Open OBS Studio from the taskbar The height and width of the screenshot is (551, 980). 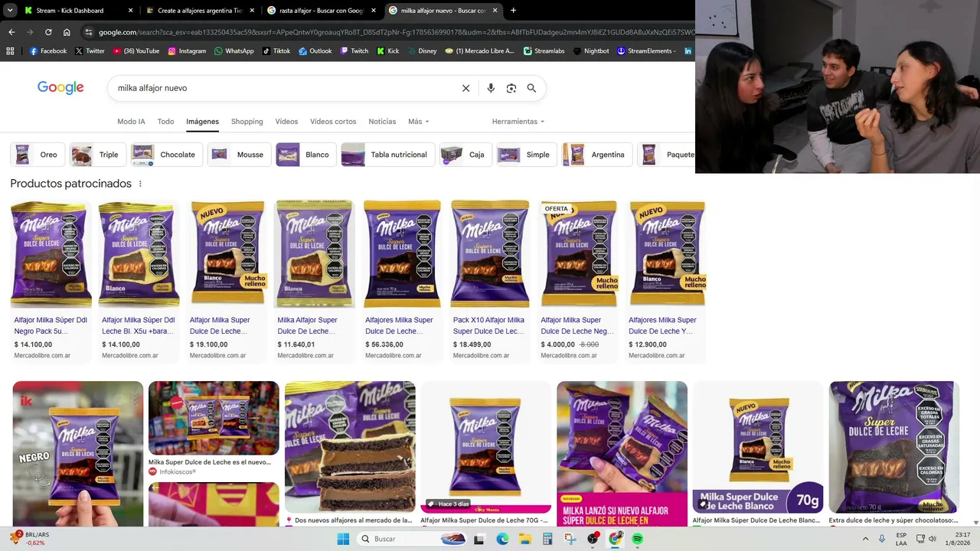[593, 539]
